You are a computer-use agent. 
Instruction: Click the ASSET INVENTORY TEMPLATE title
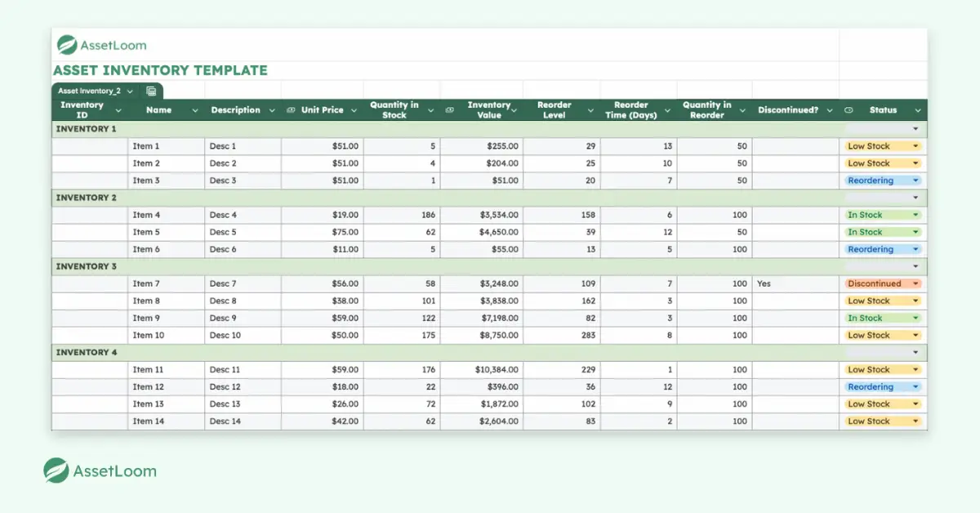pyautogui.click(x=161, y=70)
